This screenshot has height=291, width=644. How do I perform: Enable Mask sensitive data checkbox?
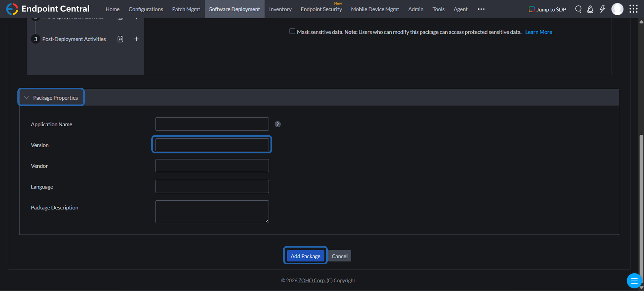coord(292,31)
